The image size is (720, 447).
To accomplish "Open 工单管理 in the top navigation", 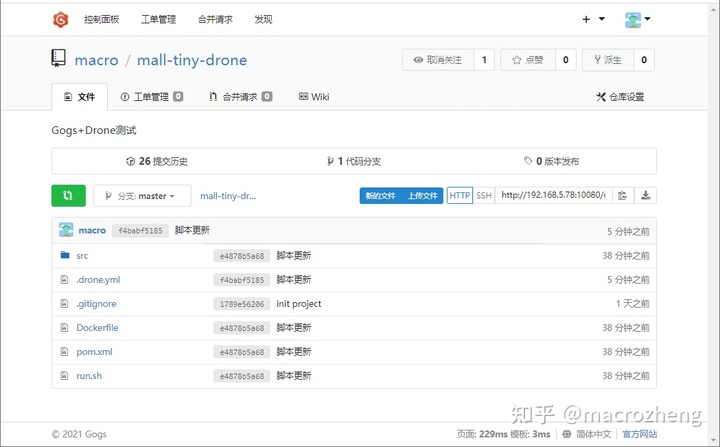I will click(158, 19).
